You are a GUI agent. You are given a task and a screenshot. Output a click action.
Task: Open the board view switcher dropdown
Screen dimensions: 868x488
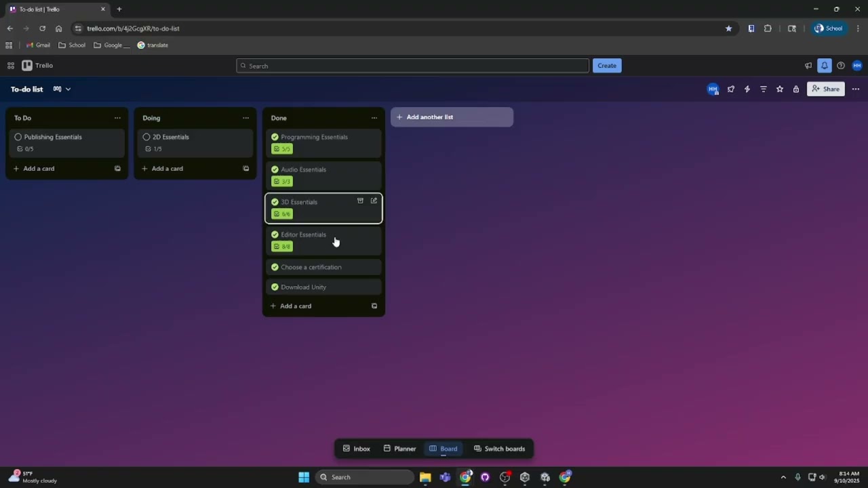tap(62, 89)
